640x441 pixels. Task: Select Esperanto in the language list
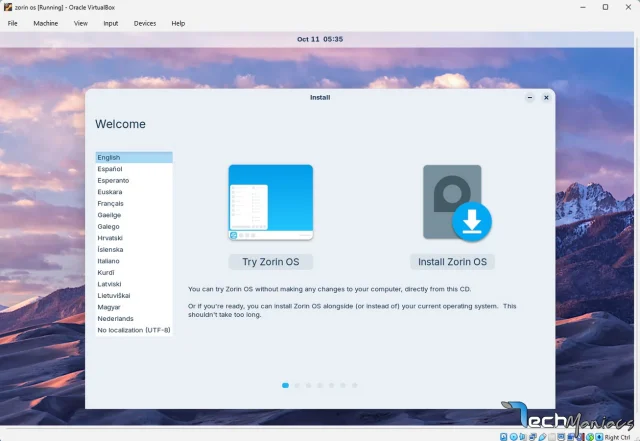point(134,180)
